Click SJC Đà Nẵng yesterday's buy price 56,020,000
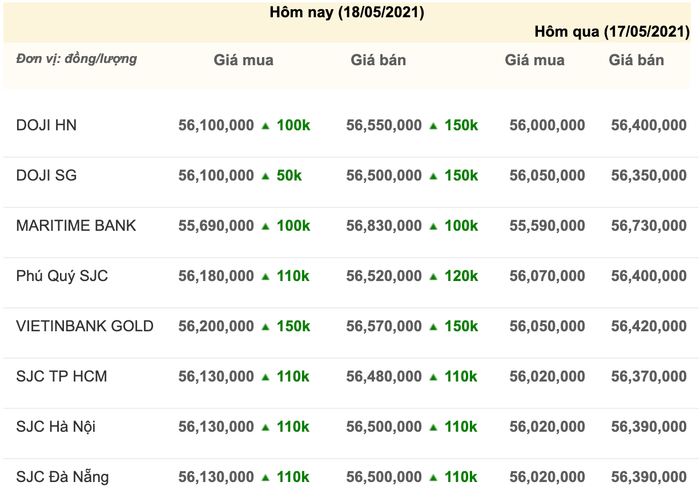 point(547,476)
